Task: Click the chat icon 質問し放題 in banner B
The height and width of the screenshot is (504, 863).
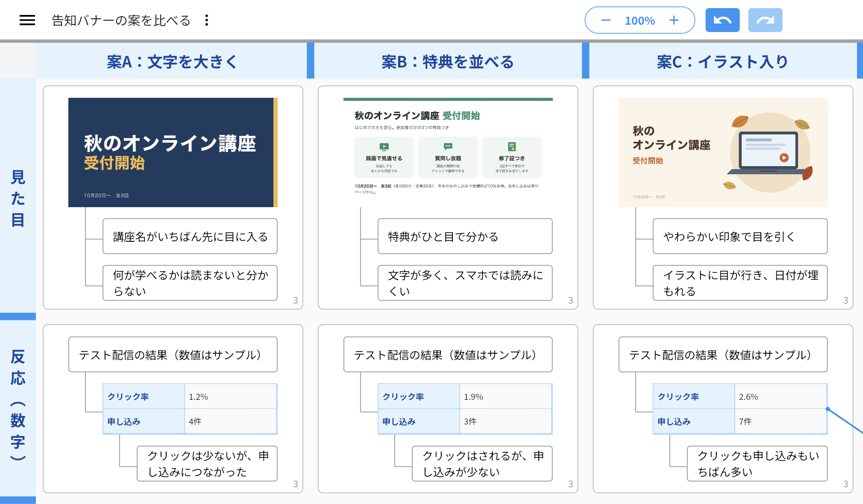Action: point(448,147)
